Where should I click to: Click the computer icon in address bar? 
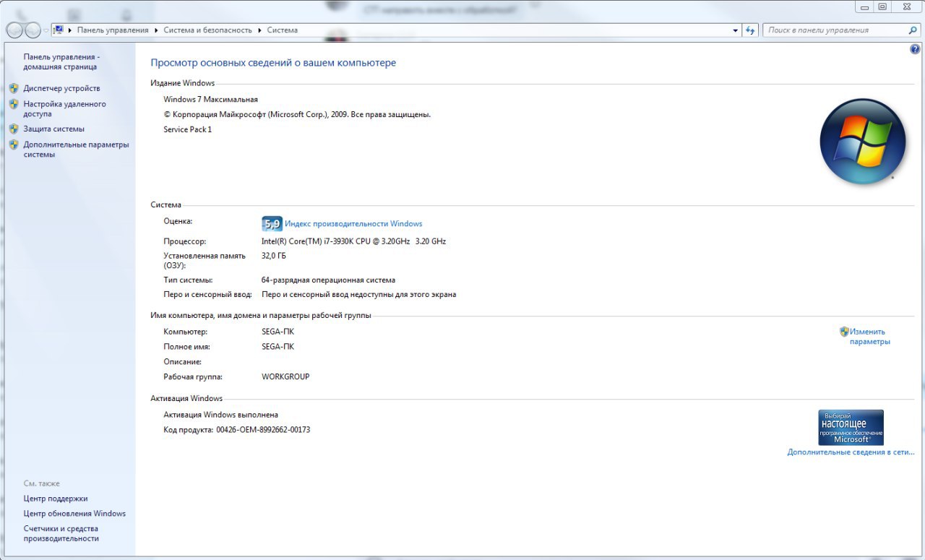pos(59,30)
